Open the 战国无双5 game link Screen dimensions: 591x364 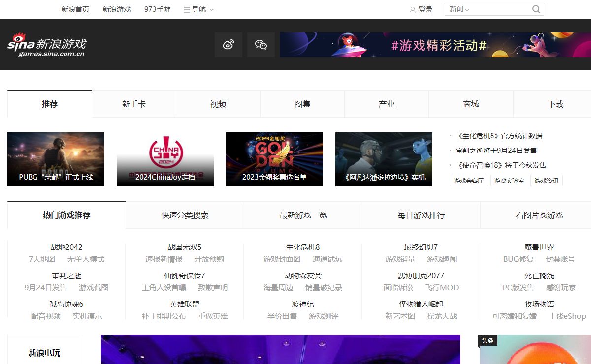pyautogui.click(x=185, y=247)
